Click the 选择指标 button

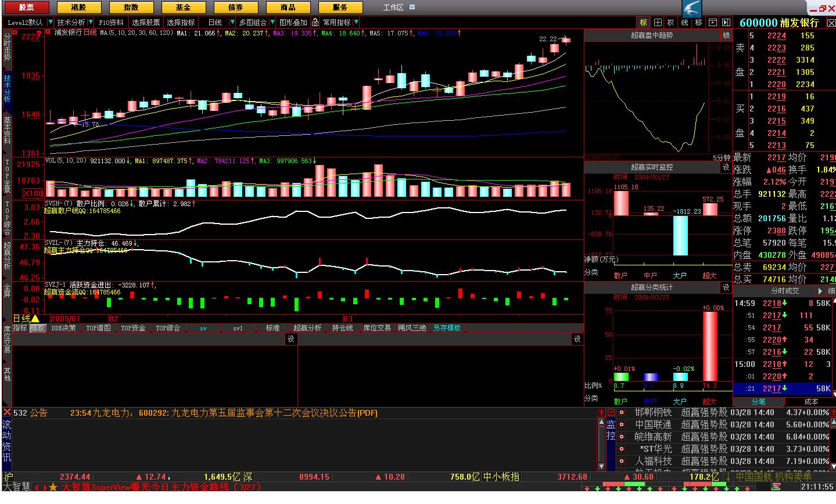[x=181, y=23]
